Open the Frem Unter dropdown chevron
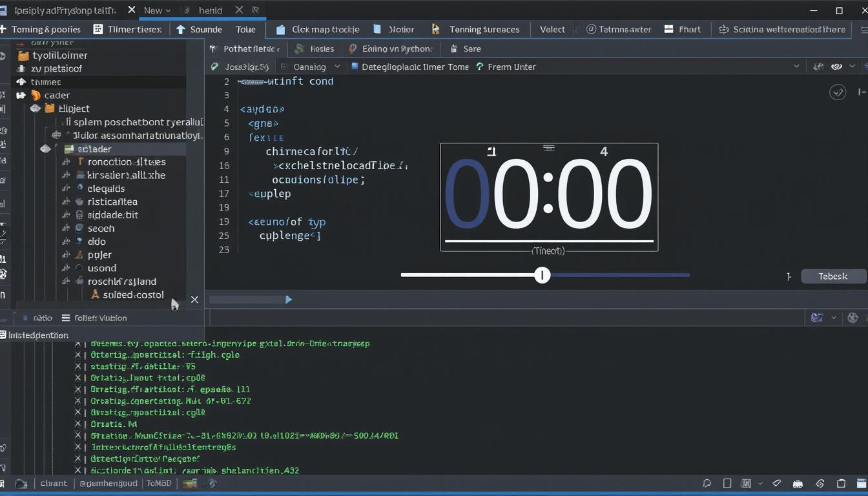 point(796,66)
